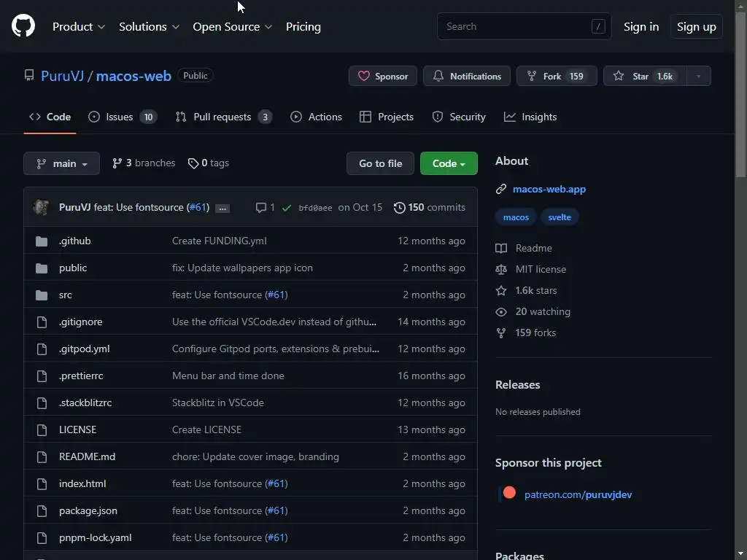Switch to the Pull requests tab

pyautogui.click(x=223, y=117)
